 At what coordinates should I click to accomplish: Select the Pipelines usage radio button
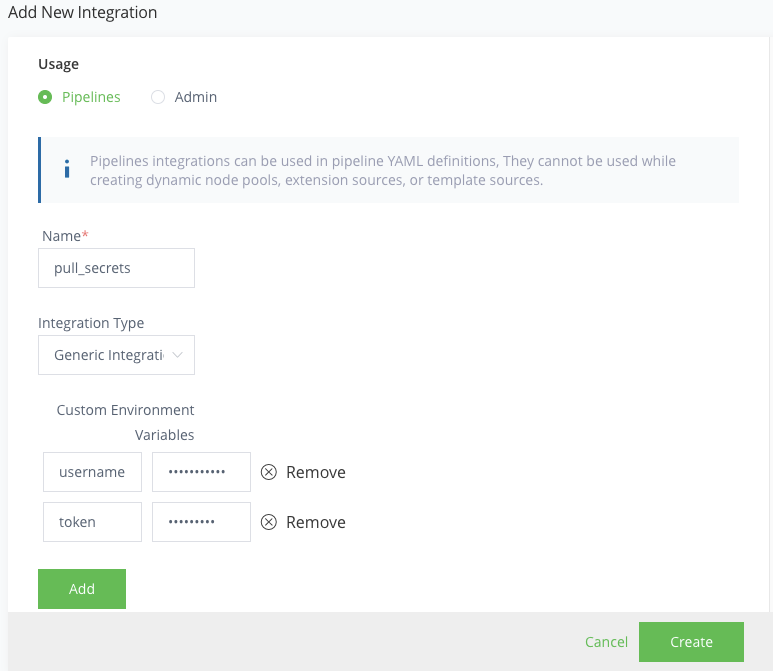pyautogui.click(x=45, y=97)
